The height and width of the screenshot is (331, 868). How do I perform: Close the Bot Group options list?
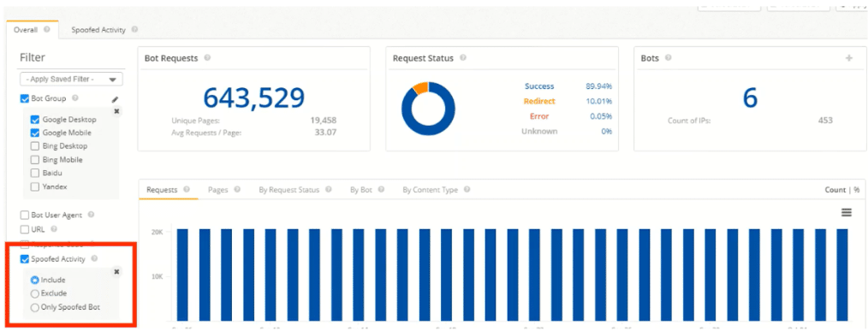pos(116,111)
